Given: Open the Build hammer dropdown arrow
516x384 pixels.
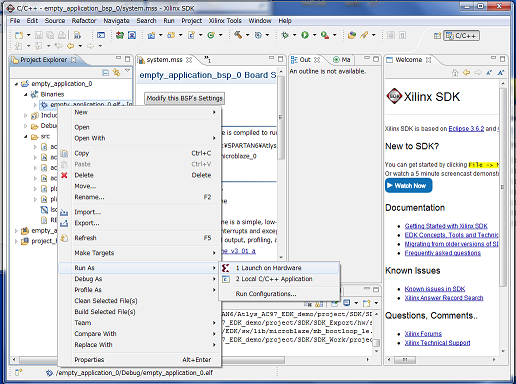Looking at the screenshot, I should point(247,35).
